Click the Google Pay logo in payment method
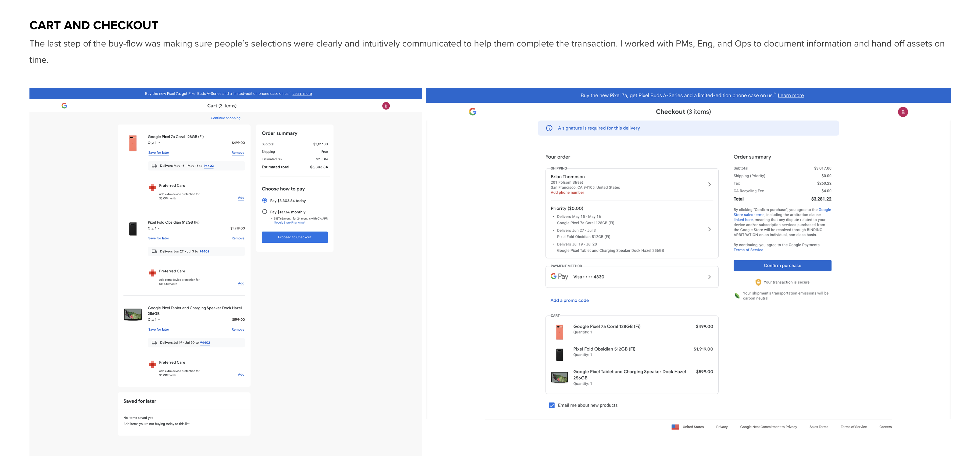980x465 pixels. [559, 277]
